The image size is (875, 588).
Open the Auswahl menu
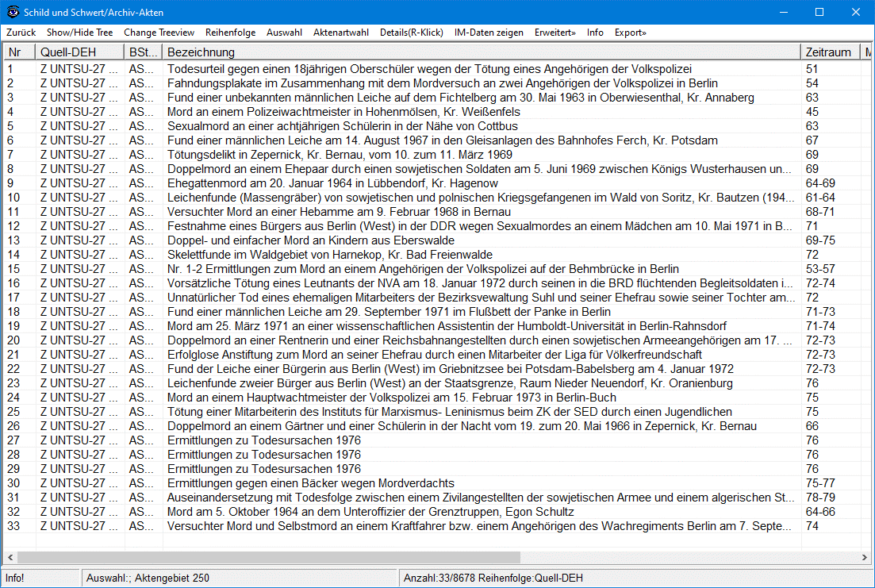coord(284,33)
